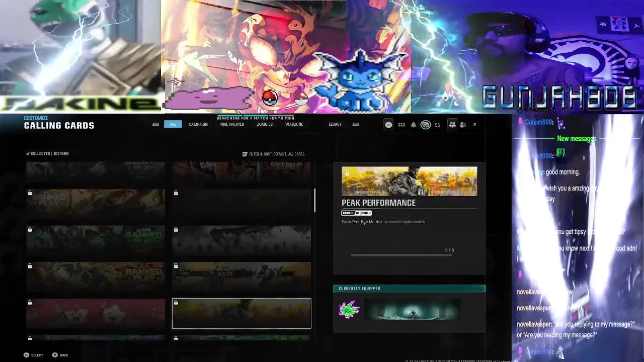Open the Multiplayer calling cards tab
The width and height of the screenshot is (644, 362).
pyautogui.click(x=232, y=124)
